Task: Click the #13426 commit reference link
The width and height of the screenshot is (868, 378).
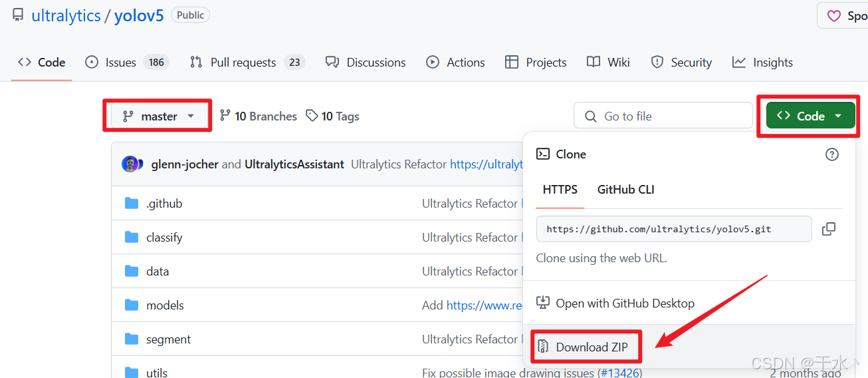Action: click(619, 373)
